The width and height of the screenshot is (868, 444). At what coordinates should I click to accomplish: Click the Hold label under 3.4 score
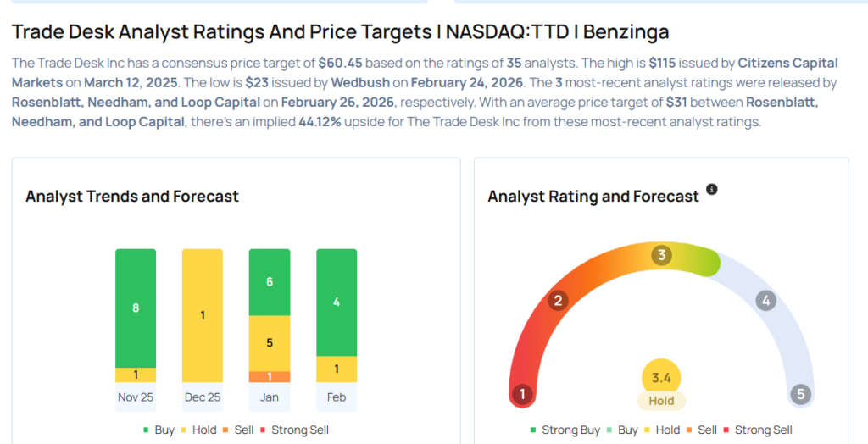pyautogui.click(x=662, y=401)
